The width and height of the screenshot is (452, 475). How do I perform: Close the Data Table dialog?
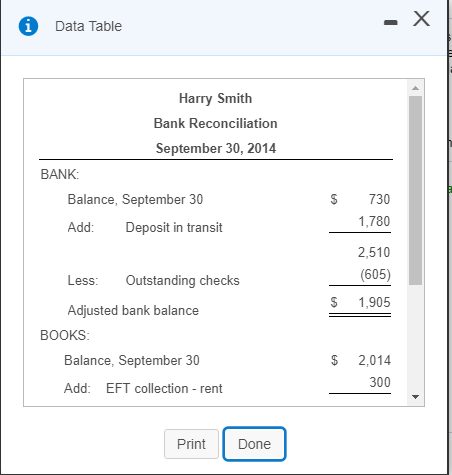(421, 18)
